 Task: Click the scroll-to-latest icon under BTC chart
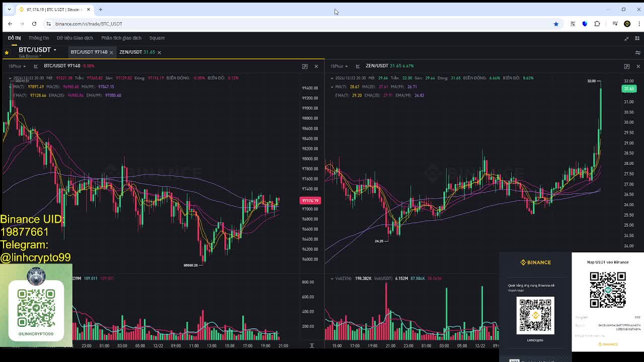click(x=311, y=345)
